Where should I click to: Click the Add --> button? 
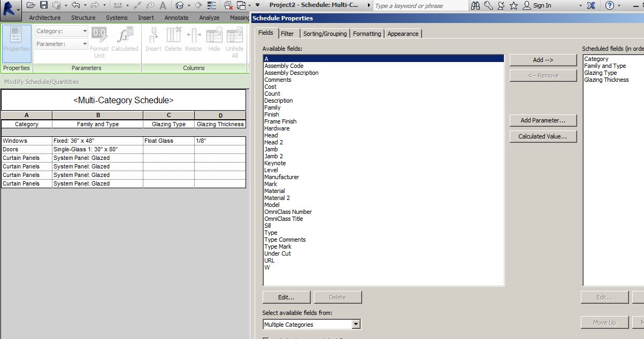(543, 60)
